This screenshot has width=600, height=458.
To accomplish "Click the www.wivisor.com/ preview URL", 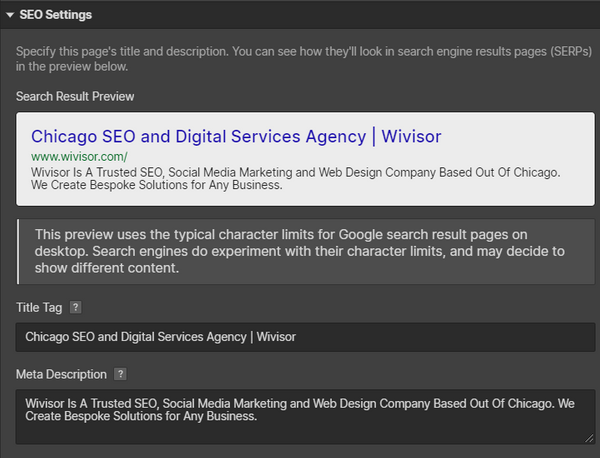I will (79, 156).
